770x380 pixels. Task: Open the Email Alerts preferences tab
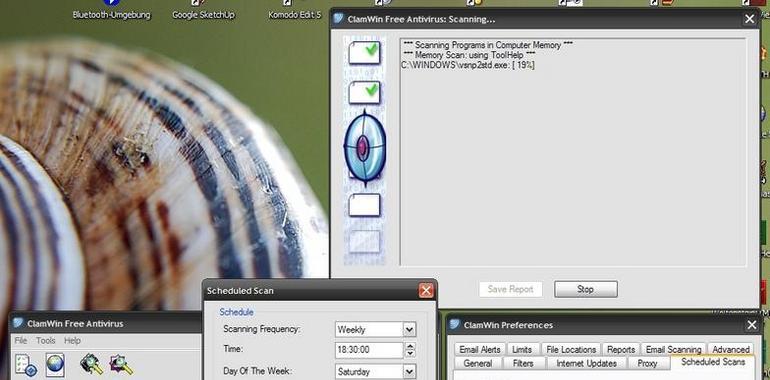click(x=479, y=350)
